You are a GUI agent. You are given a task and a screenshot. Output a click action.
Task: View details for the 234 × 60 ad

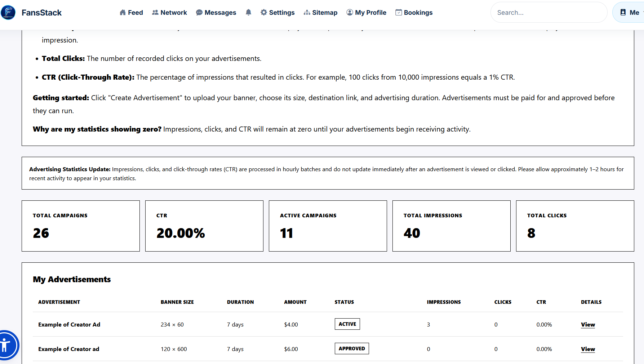[588, 325]
